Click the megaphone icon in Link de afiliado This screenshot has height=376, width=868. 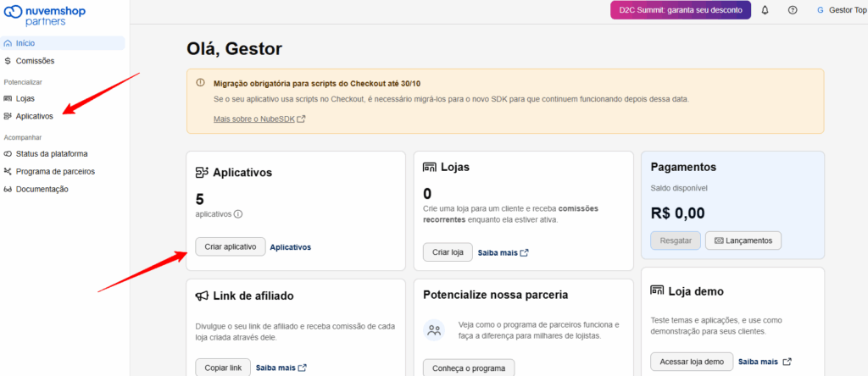pos(202,296)
